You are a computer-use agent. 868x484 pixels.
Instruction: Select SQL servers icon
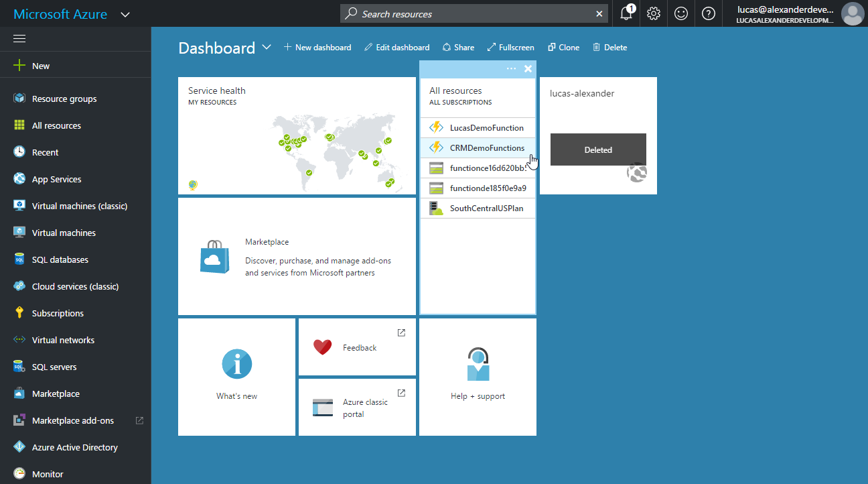tap(19, 367)
